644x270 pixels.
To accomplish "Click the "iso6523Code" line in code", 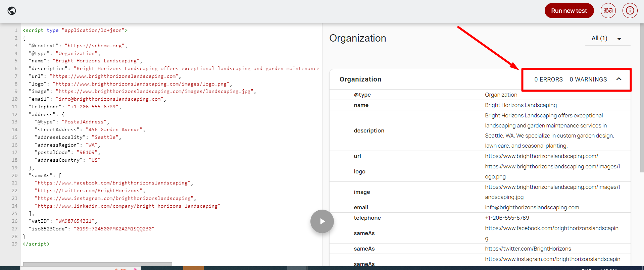I will tap(92, 229).
